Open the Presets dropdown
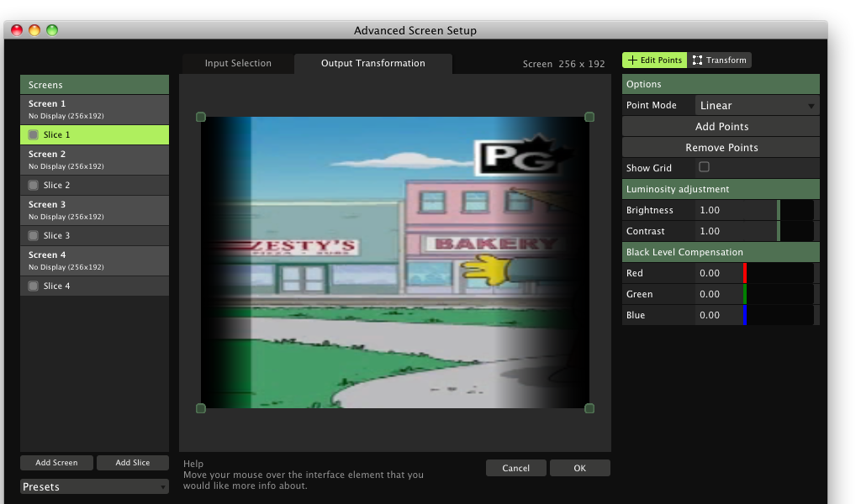This screenshot has height=504, width=861. (94, 486)
